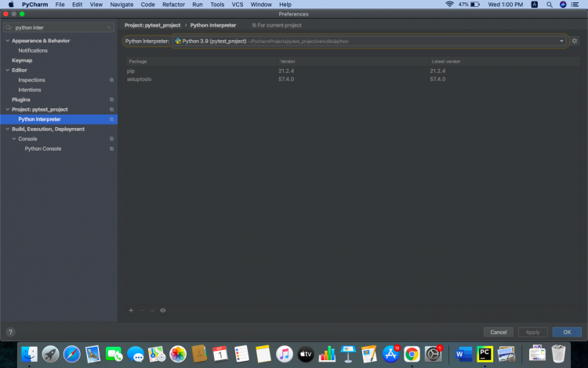
Task: Click the upgrade package arrow icon
Action: coord(152,310)
